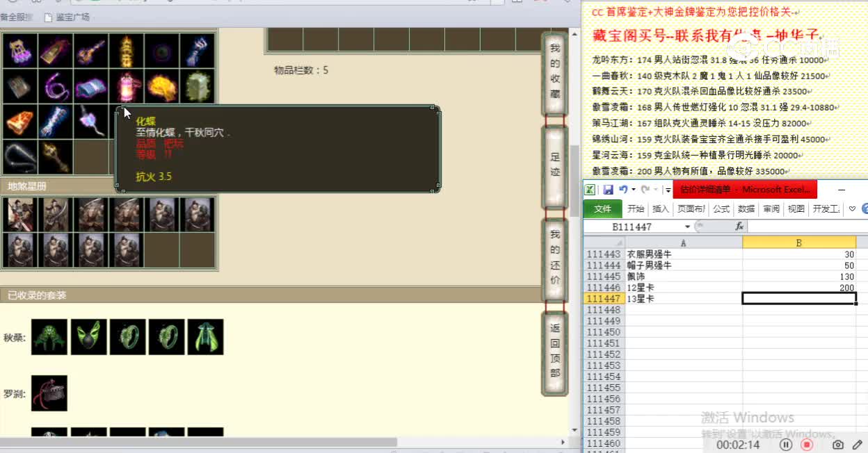
Task: Pause the screen recording
Action: coord(786,444)
